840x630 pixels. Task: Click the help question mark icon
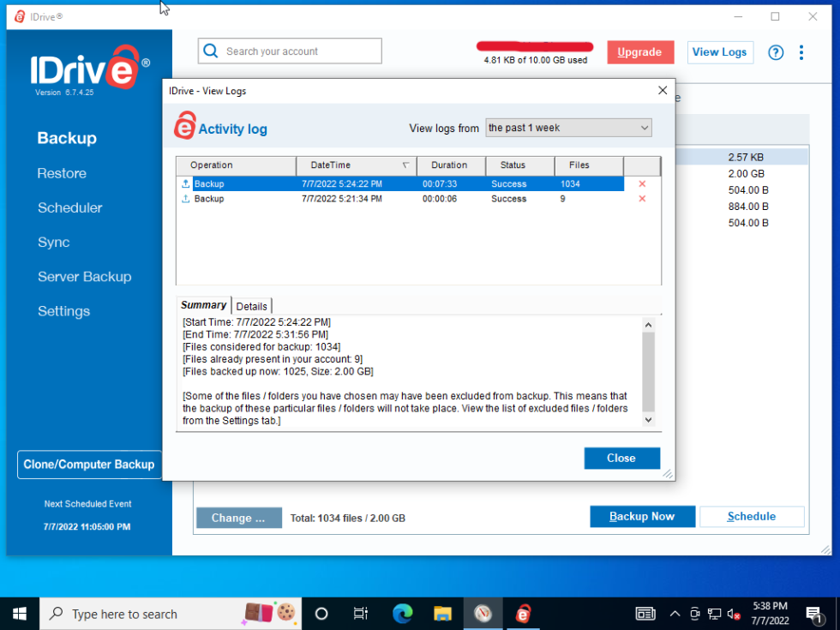775,52
